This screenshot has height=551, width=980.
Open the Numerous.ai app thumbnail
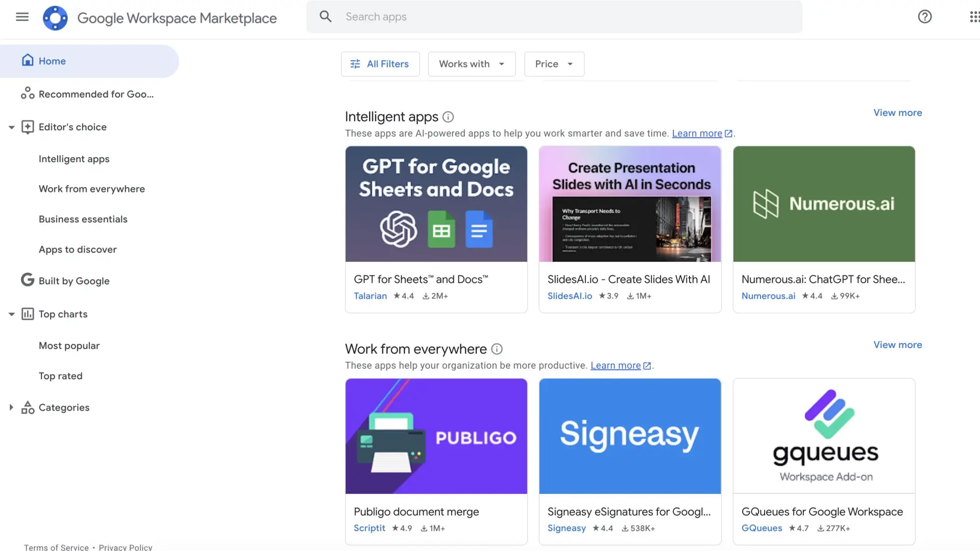[823, 204]
